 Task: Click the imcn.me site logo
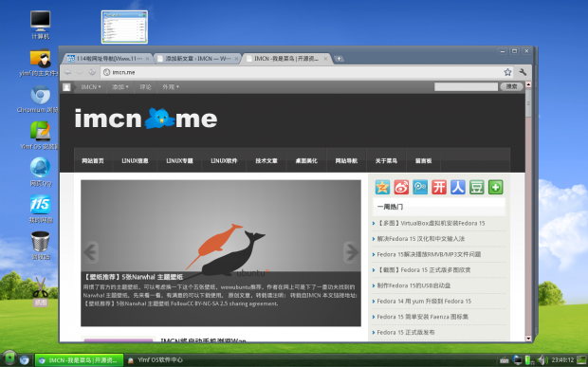146,119
